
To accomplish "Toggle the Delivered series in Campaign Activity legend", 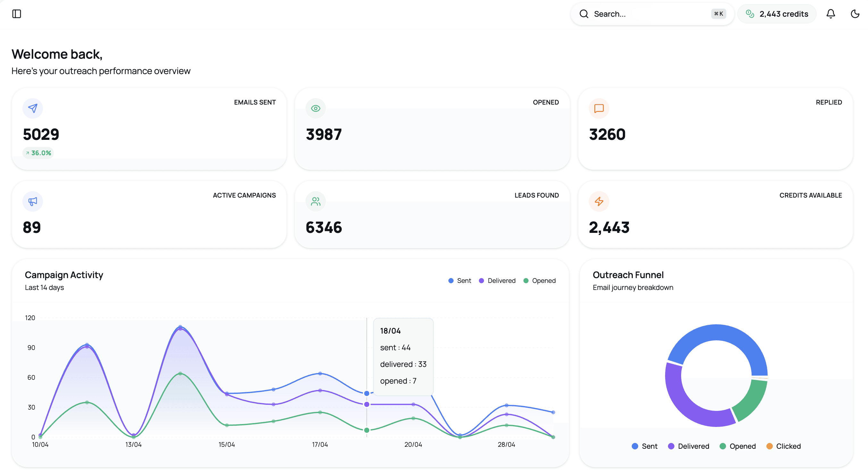I will point(497,280).
